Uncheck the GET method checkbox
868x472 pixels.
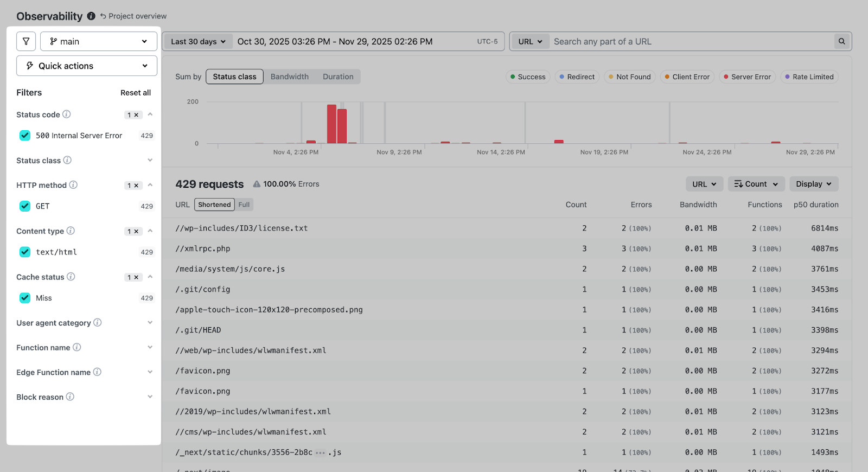click(x=25, y=206)
